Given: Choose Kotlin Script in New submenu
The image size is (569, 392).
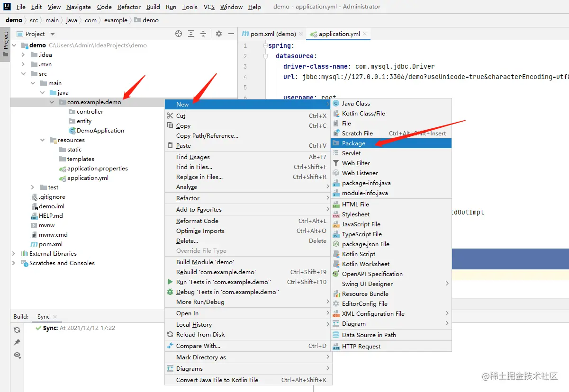Looking at the screenshot, I should coord(391,254).
